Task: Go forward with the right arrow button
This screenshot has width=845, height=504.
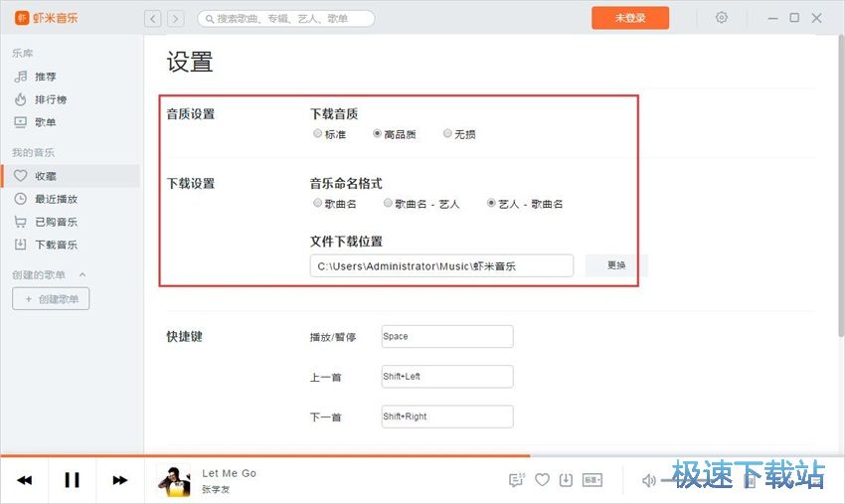Action: (176, 19)
